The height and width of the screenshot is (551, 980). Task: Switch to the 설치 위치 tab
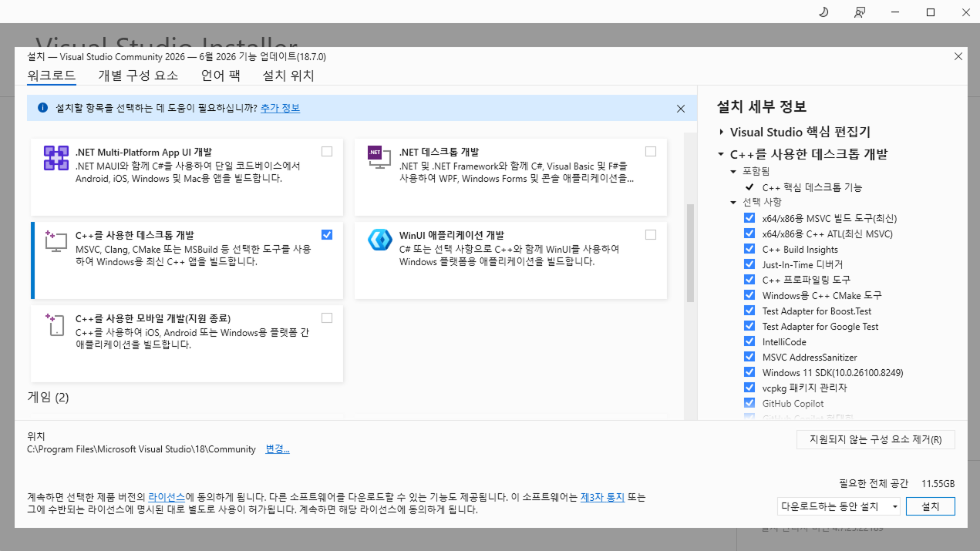click(x=288, y=76)
